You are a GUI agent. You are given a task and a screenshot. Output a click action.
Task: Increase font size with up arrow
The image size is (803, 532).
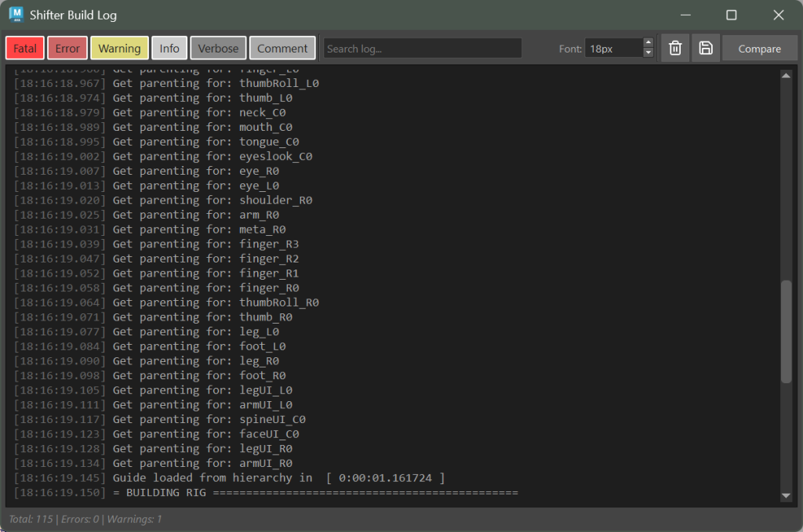[648, 43]
